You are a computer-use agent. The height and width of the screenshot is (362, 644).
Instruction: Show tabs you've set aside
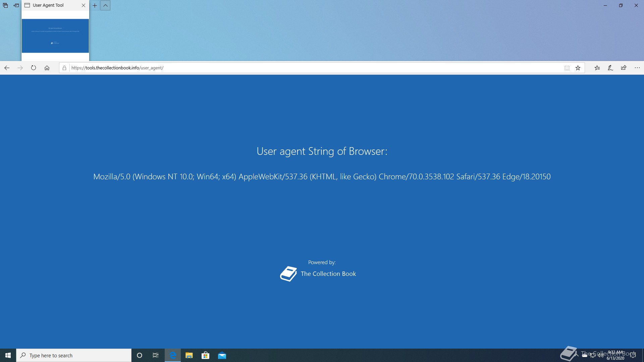(5, 5)
